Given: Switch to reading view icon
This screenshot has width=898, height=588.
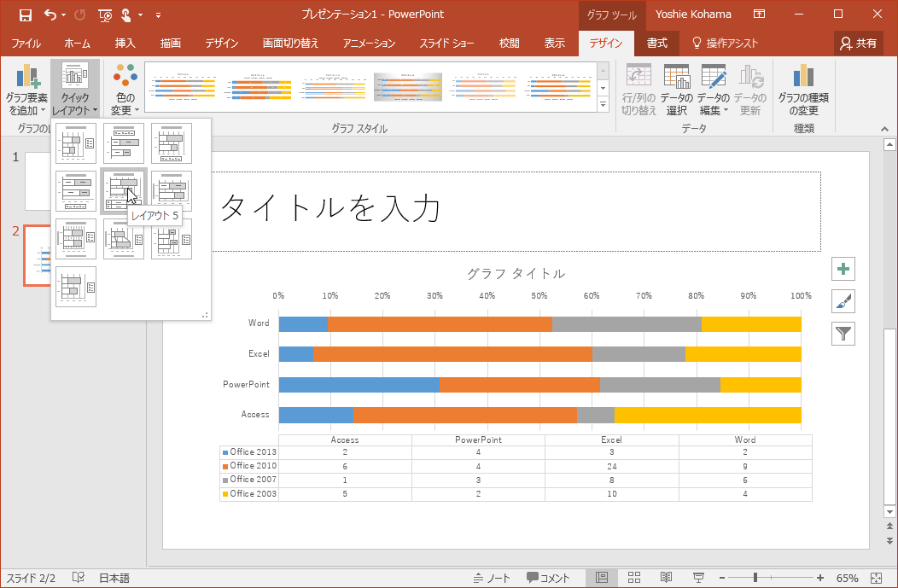Looking at the screenshot, I should (x=666, y=578).
